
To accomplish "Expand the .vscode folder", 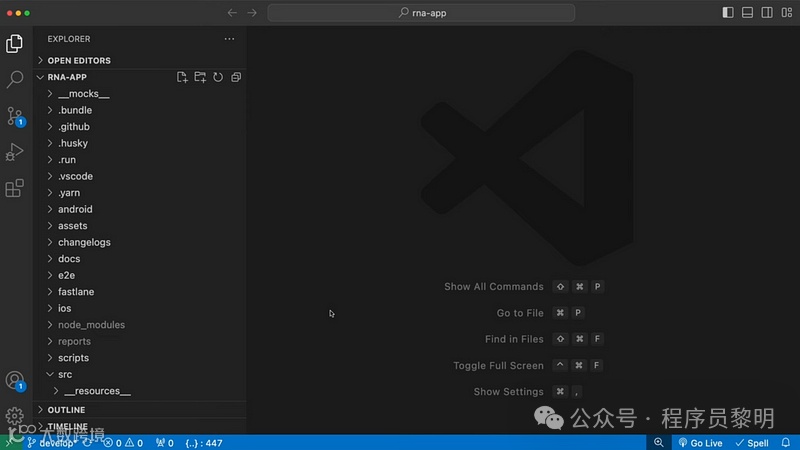I will click(x=140, y=176).
